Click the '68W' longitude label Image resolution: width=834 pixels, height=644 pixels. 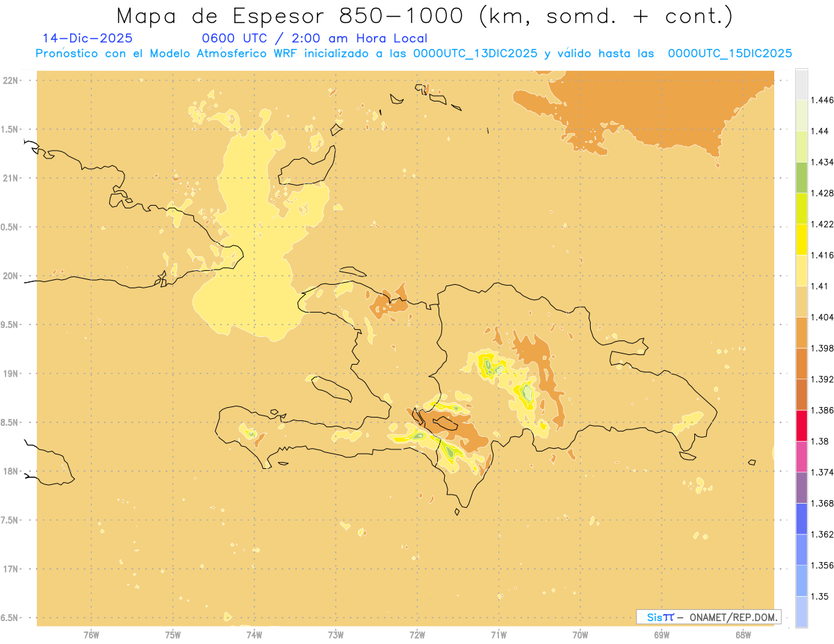click(743, 635)
